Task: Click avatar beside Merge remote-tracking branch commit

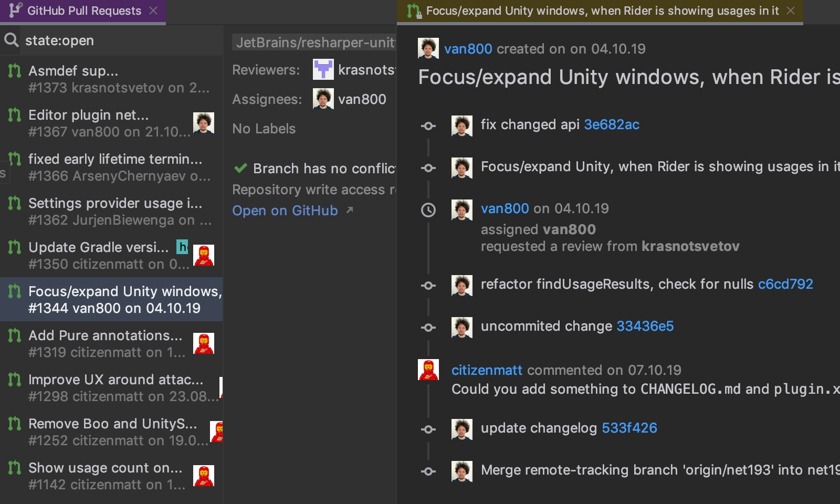Action: coord(461,471)
